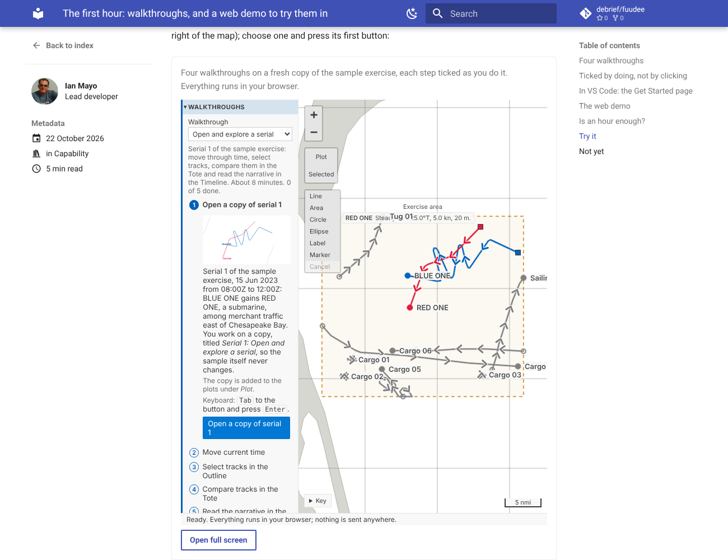
Task: Click serial 1 preview thumbnail
Action: [x=246, y=240]
